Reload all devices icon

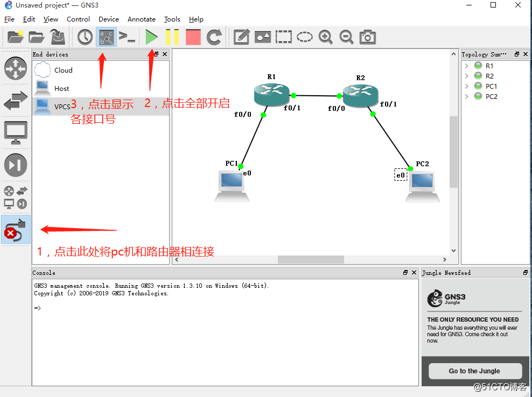[x=214, y=37]
